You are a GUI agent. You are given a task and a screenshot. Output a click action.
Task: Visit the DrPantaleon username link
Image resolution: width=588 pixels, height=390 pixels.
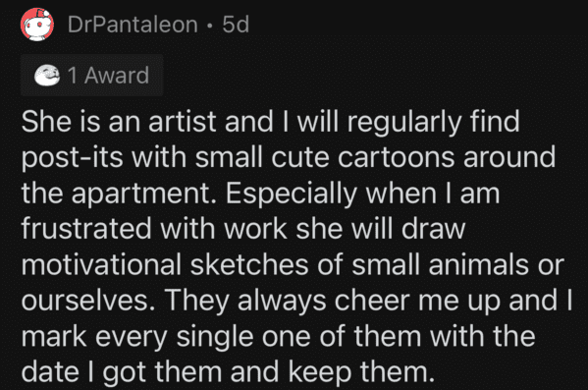tap(133, 25)
